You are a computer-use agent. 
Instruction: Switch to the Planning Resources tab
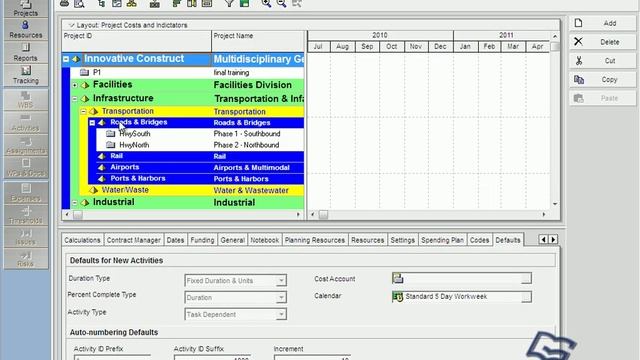(315, 240)
